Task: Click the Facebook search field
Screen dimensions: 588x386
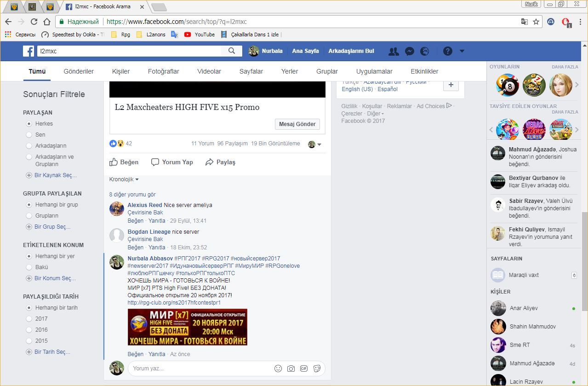Action: click(130, 51)
